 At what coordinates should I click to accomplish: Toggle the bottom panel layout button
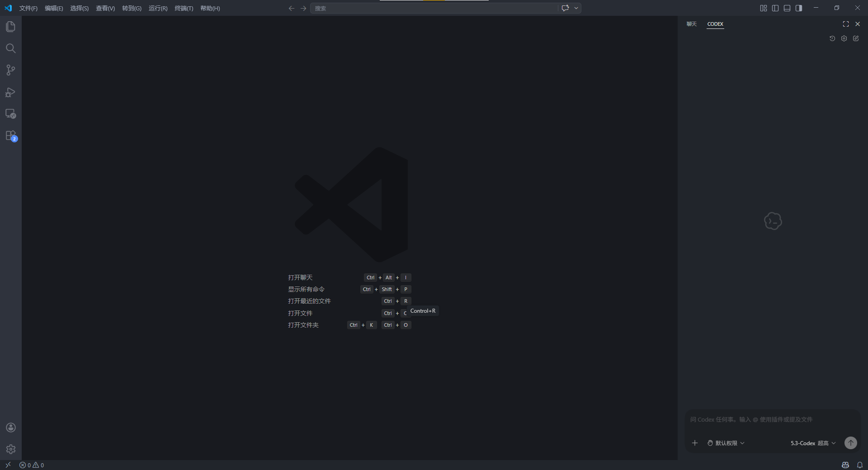(787, 8)
